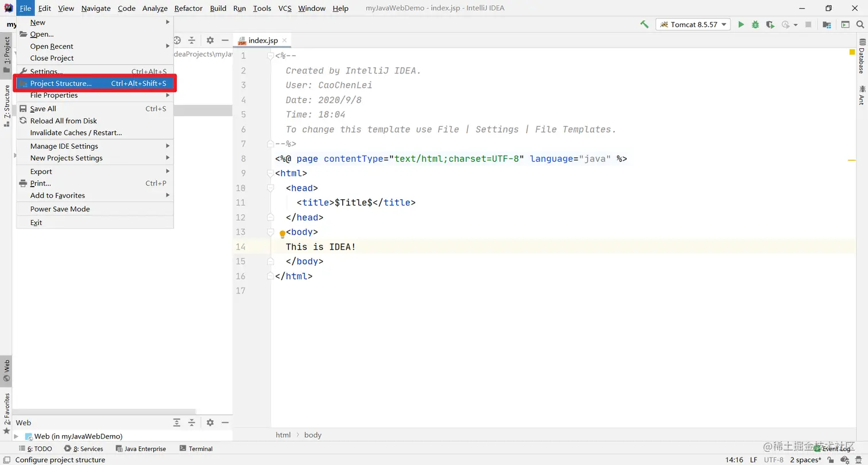Run Tomcat with the green play icon
This screenshot has width=868, height=465.
(x=741, y=24)
